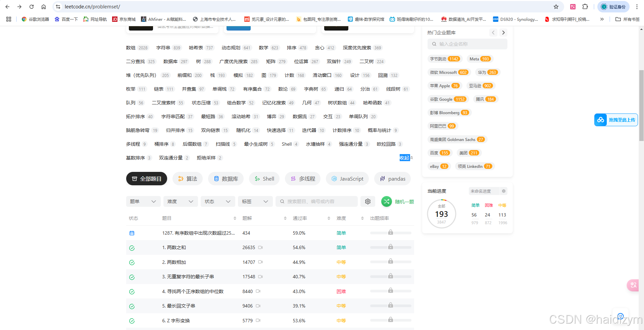The width and height of the screenshot is (644, 330).
Task: Sort by 题解 column sort arrows
Action: point(285,218)
